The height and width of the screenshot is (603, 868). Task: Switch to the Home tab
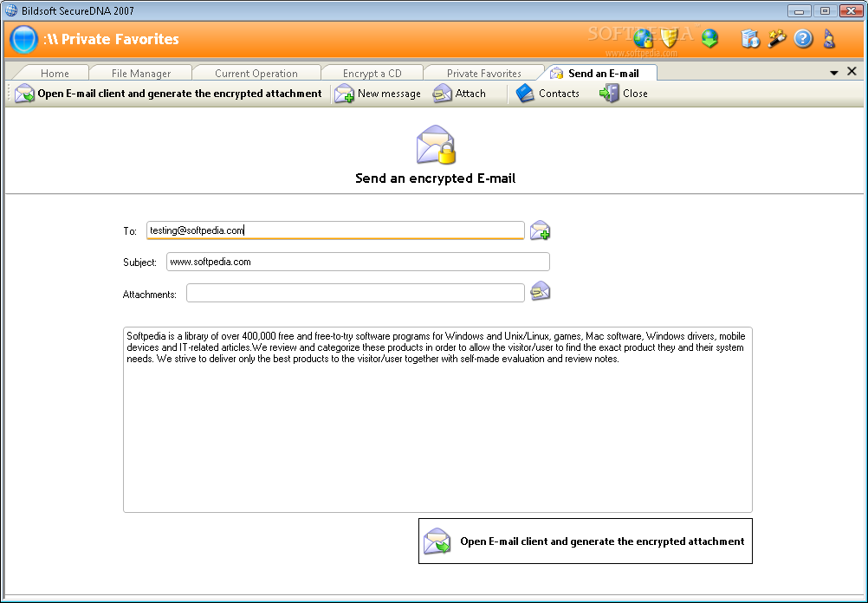click(55, 73)
